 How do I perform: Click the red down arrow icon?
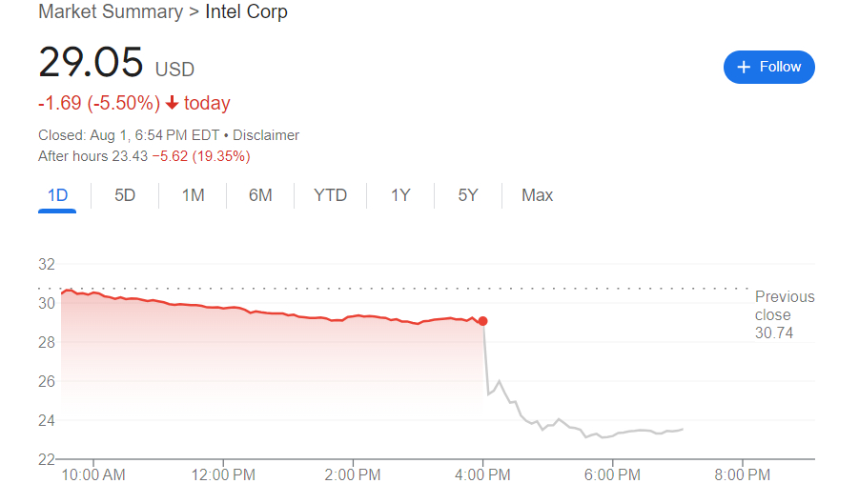click(x=172, y=103)
